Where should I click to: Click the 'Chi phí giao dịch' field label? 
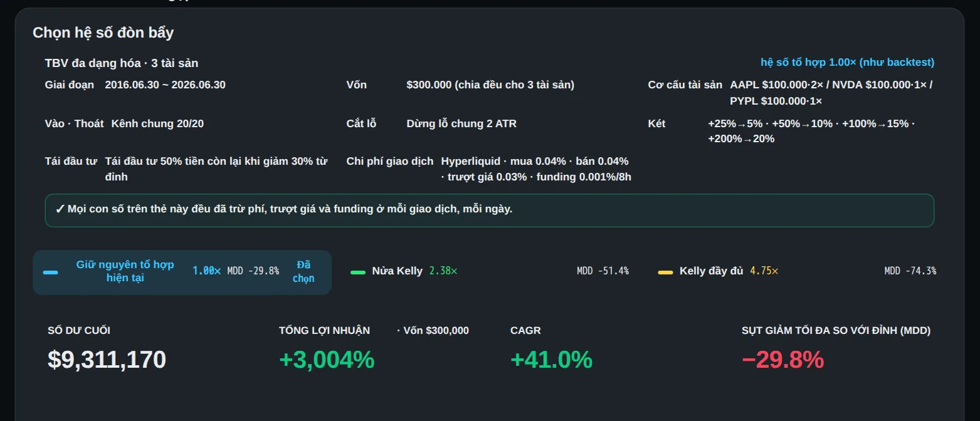(390, 161)
